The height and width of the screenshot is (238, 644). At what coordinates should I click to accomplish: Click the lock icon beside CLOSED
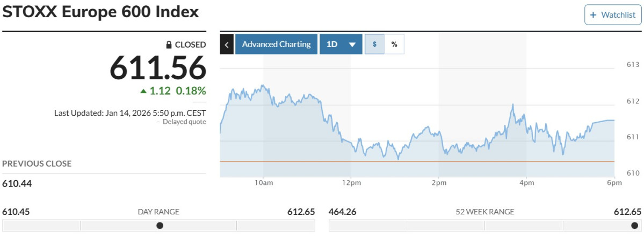pyautogui.click(x=169, y=45)
